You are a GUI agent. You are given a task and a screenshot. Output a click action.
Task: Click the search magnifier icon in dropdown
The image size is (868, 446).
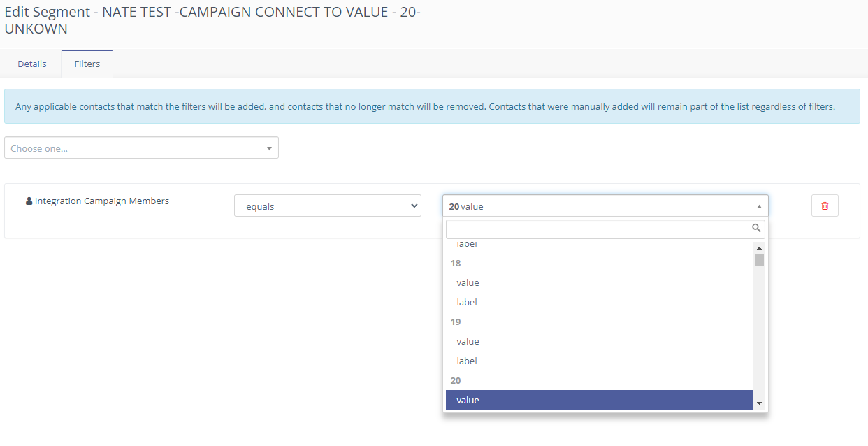756,229
